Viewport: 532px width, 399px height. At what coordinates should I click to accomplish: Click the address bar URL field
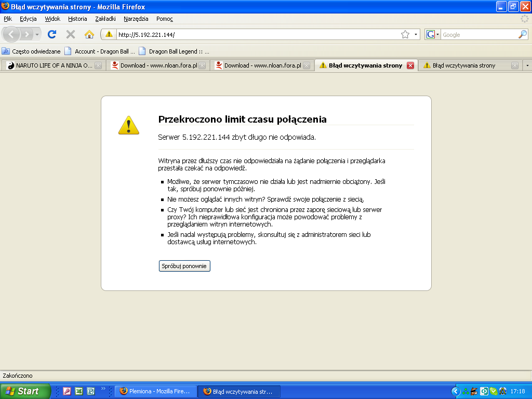pyautogui.click(x=255, y=35)
